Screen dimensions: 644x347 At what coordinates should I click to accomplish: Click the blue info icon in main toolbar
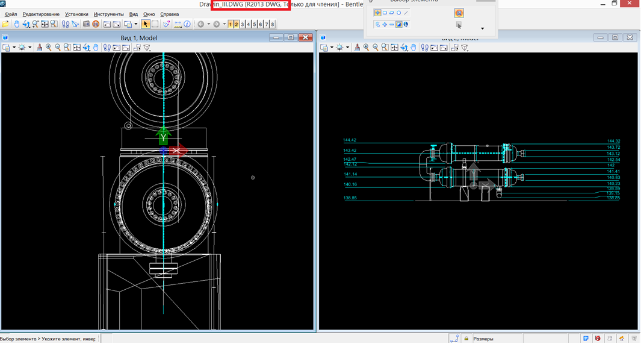pos(187,25)
